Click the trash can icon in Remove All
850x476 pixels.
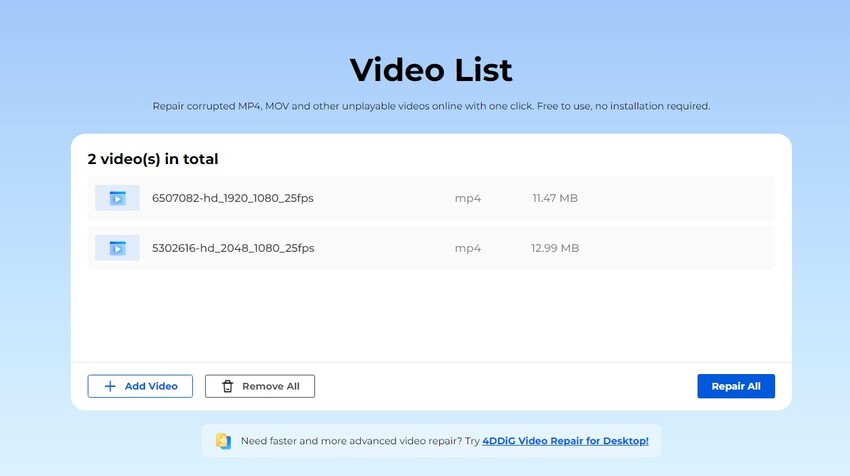(x=227, y=386)
